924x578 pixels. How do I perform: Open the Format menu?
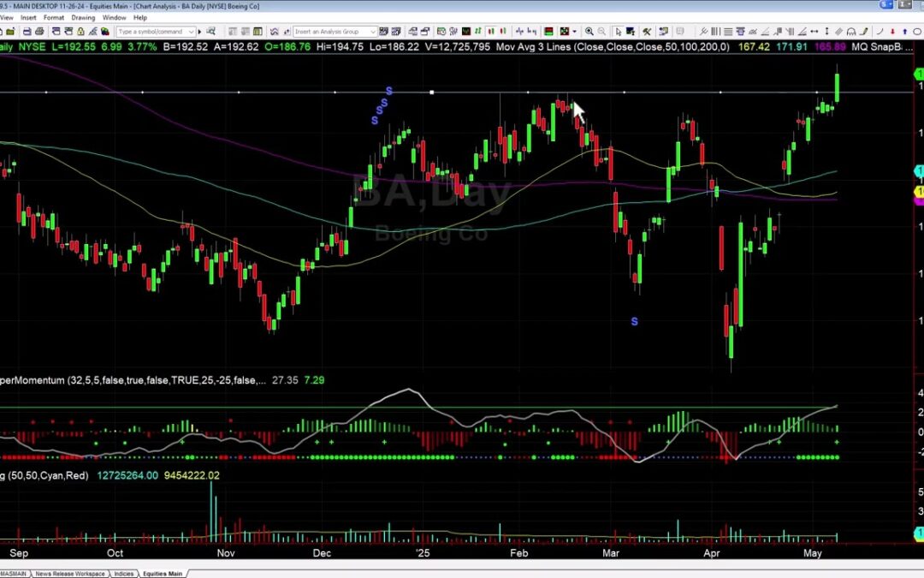[x=54, y=18]
